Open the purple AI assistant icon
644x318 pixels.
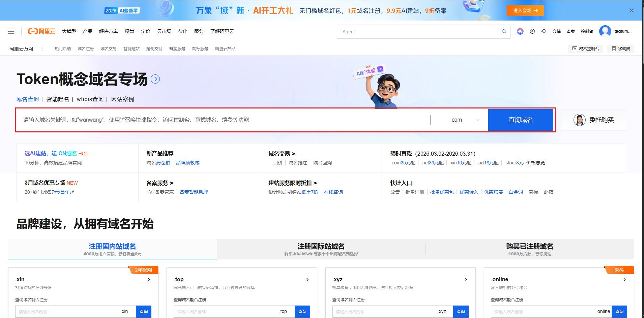click(520, 31)
